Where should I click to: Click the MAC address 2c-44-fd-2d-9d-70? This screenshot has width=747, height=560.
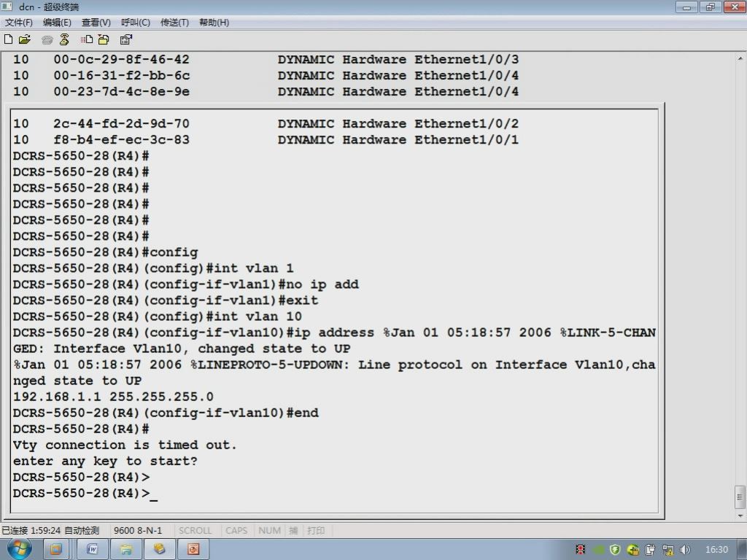(x=122, y=124)
